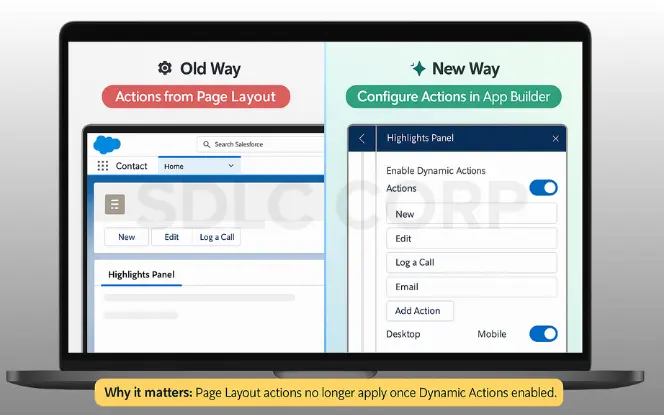Select Edit action in actions list
Viewport: 664px width, 415px height.
coord(471,238)
